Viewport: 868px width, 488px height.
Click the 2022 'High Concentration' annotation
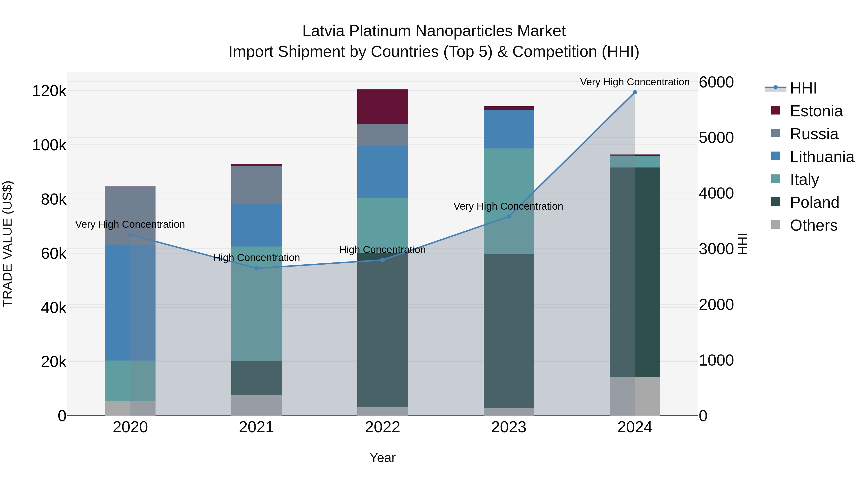pyautogui.click(x=382, y=250)
